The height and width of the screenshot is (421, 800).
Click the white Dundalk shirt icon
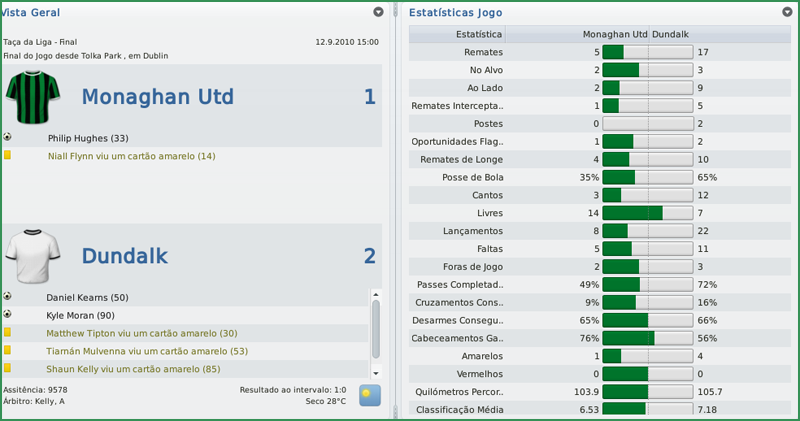[33, 257]
